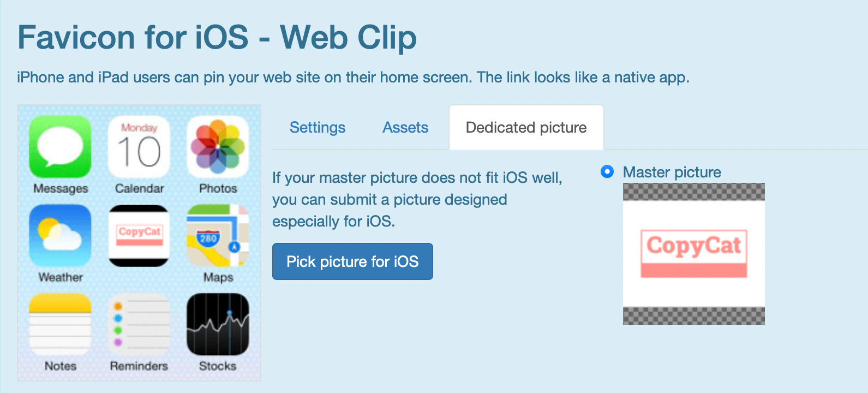Click the Photos app icon
Viewport: 868px width, 393px height.
click(218, 147)
